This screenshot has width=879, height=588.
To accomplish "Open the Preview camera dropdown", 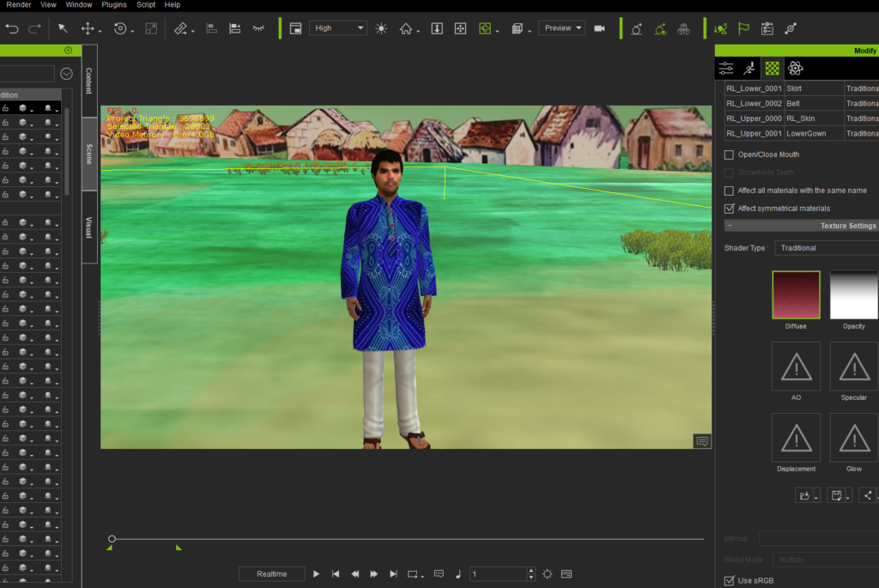I will point(561,27).
